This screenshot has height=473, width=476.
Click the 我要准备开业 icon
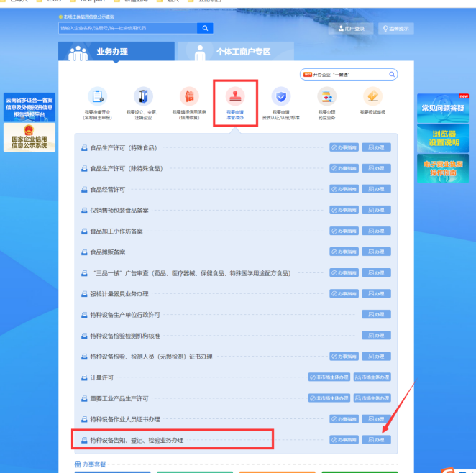(97, 96)
